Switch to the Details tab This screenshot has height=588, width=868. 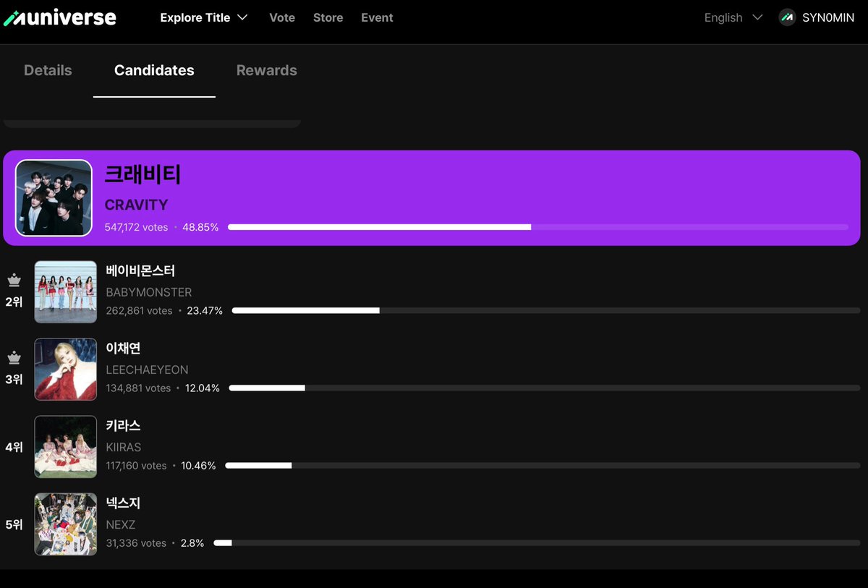[48, 70]
